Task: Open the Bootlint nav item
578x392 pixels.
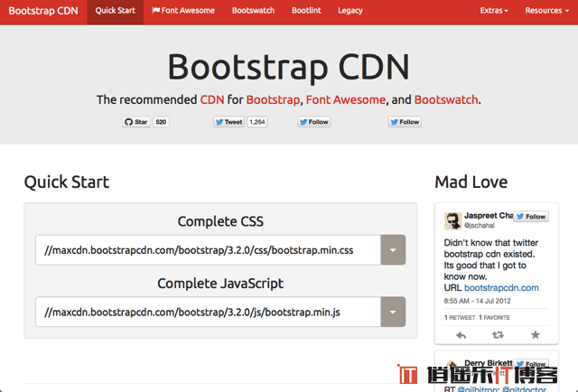Action: point(306,11)
